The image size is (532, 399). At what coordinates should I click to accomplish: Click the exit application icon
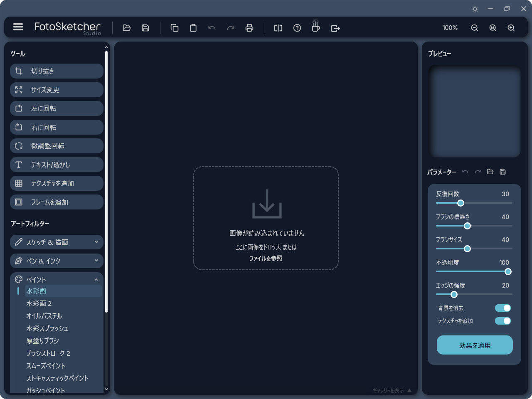coord(335,28)
